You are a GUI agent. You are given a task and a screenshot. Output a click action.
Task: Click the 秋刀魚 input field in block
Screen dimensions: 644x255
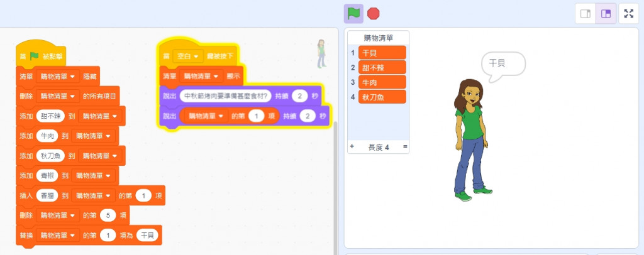click(50, 156)
